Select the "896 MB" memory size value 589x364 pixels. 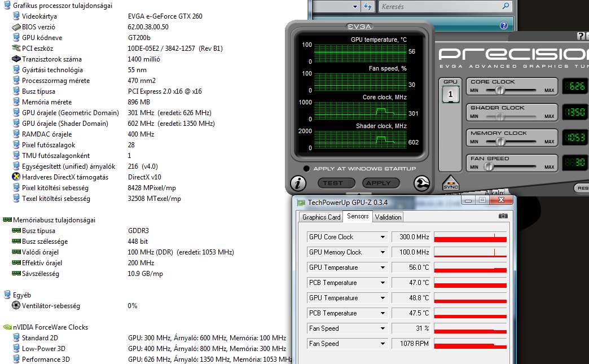139,102
